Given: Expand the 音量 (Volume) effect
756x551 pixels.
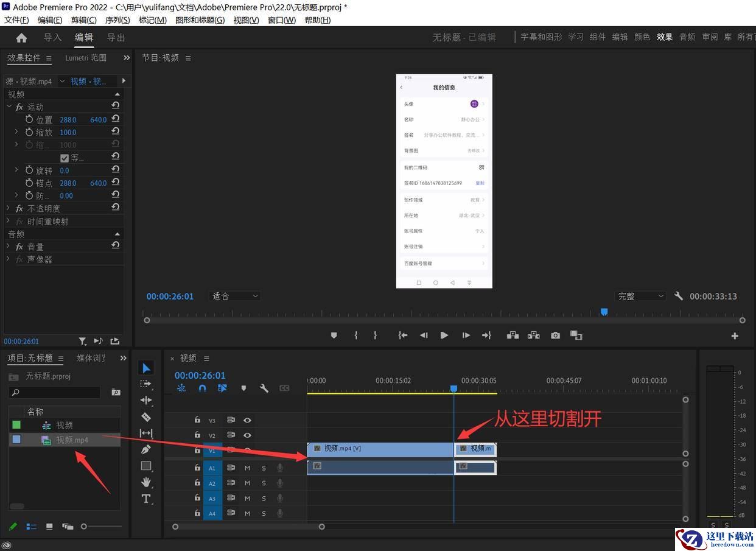Looking at the screenshot, I should point(9,247).
